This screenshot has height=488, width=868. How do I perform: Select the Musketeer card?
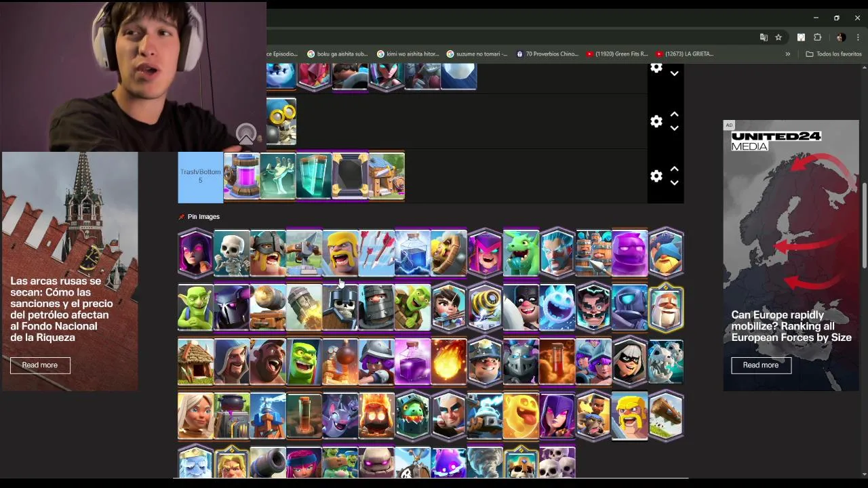[x=376, y=361]
